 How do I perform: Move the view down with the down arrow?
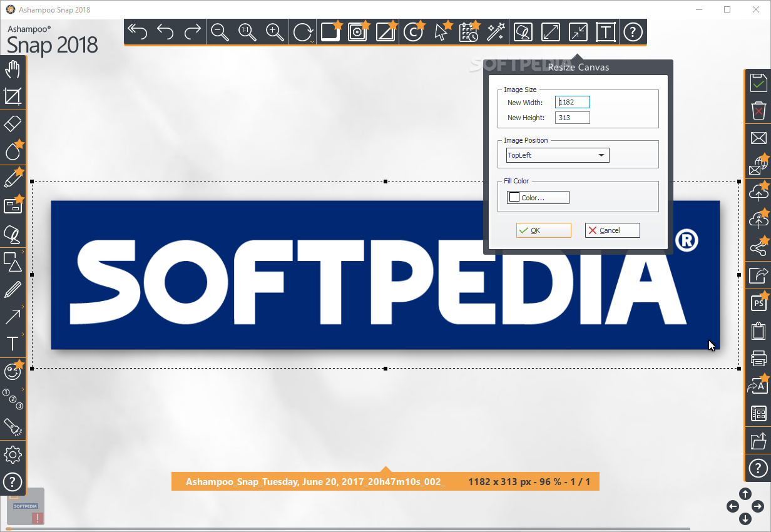point(745,519)
